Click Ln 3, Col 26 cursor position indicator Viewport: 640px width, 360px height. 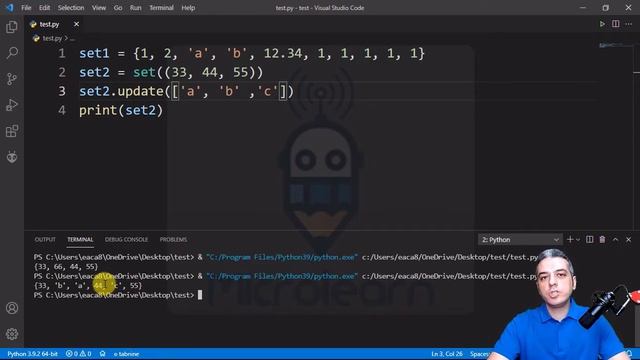point(447,354)
